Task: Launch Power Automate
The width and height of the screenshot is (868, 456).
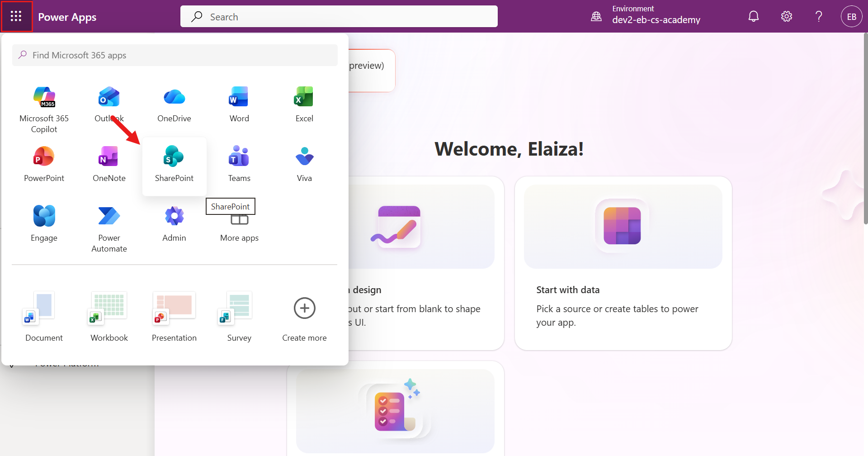Action: (x=109, y=229)
